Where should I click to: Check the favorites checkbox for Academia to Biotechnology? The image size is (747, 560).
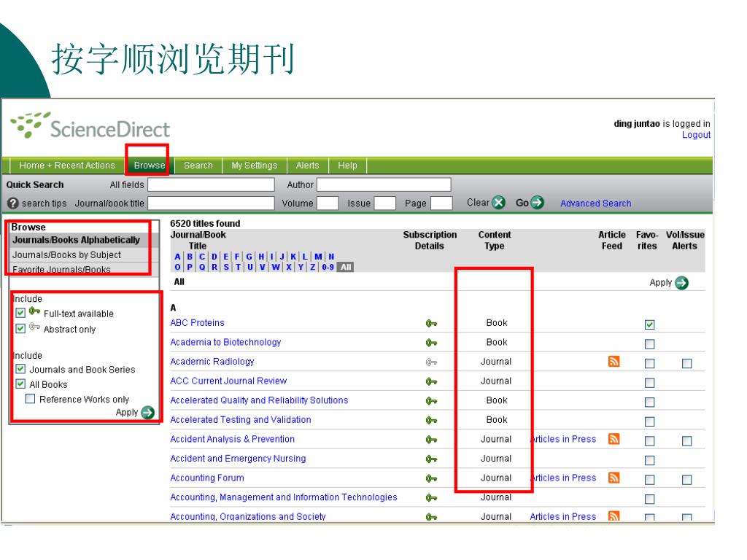click(649, 344)
